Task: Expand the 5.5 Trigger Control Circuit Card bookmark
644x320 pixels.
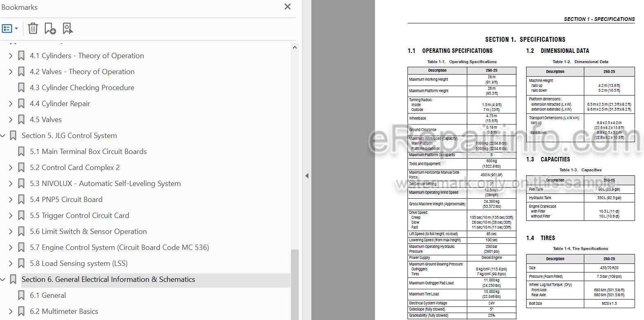Action: pyautogui.click(x=11, y=216)
